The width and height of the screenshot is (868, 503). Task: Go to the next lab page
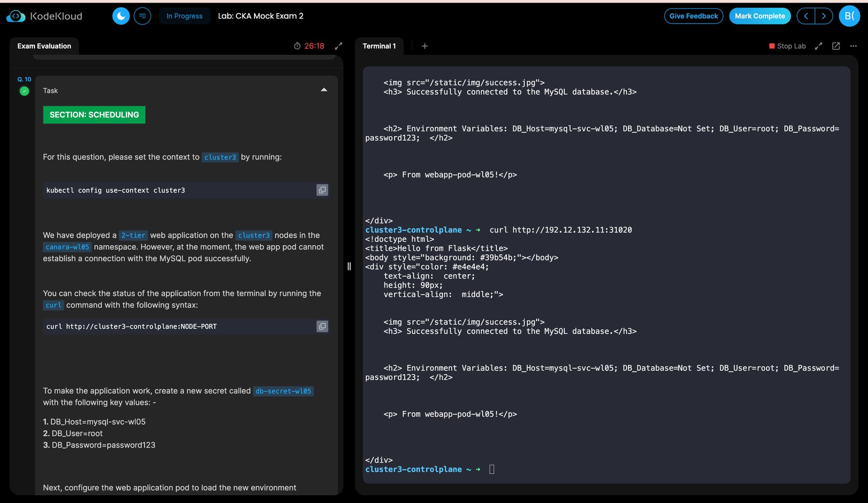(x=824, y=16)
